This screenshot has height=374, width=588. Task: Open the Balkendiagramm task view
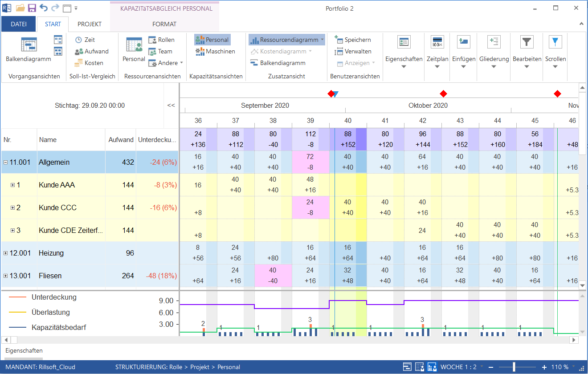click(29, 50)
